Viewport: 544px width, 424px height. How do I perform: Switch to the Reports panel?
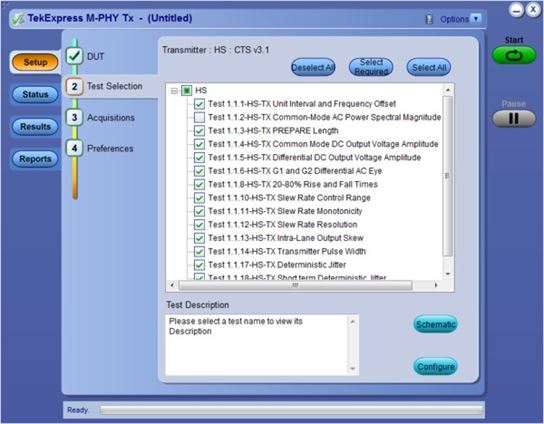pyautogui.click(x=35, y=159)
